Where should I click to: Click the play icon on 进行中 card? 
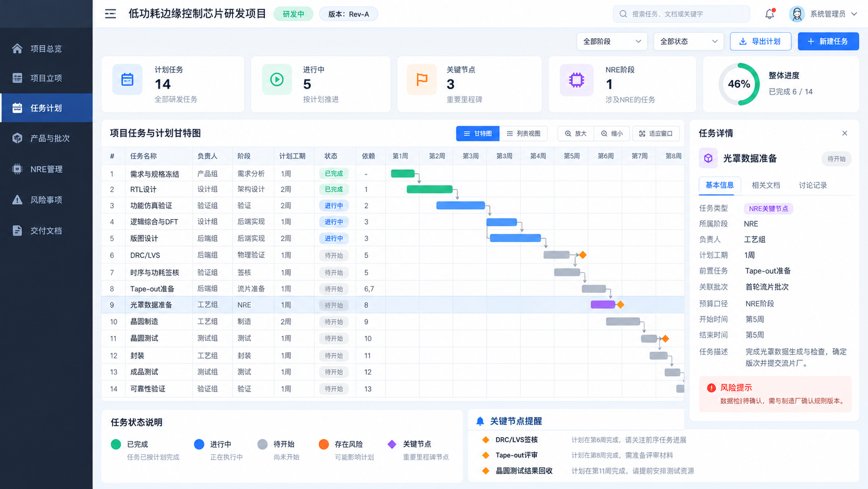277,80
